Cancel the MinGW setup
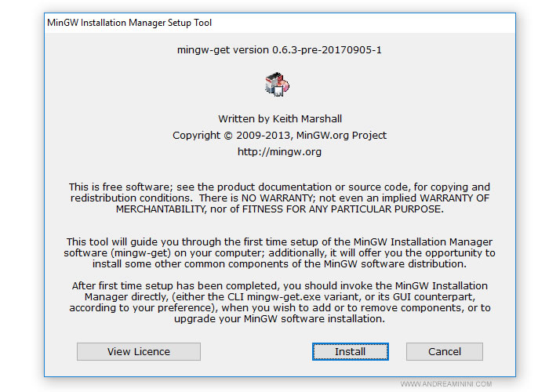 coord(444,351)
